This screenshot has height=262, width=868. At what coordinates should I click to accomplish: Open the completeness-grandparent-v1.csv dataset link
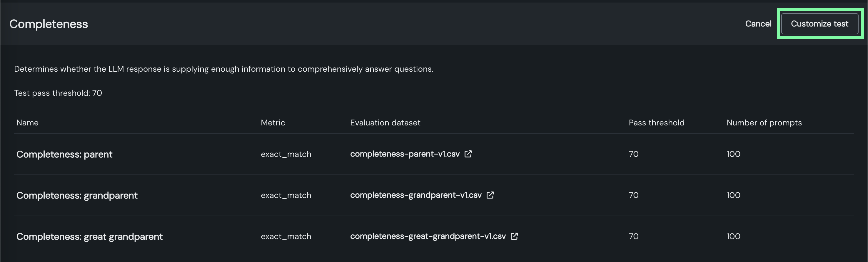(416, 195)
